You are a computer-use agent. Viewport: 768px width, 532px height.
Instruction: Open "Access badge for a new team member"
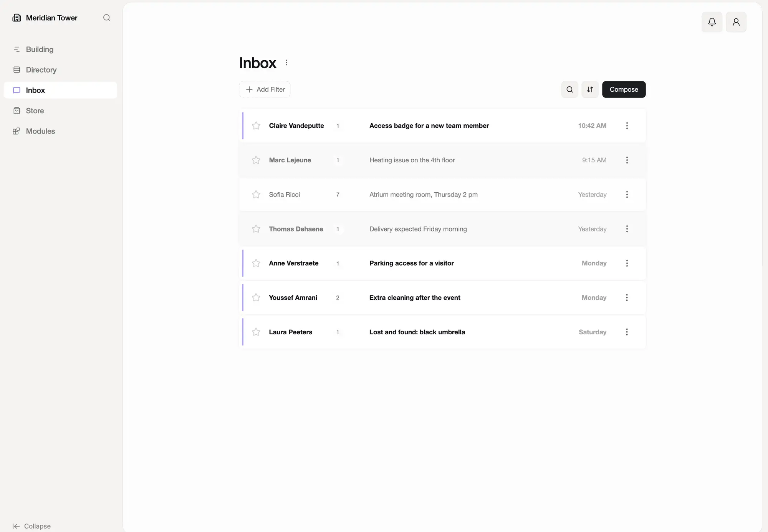tap(429, 126)
